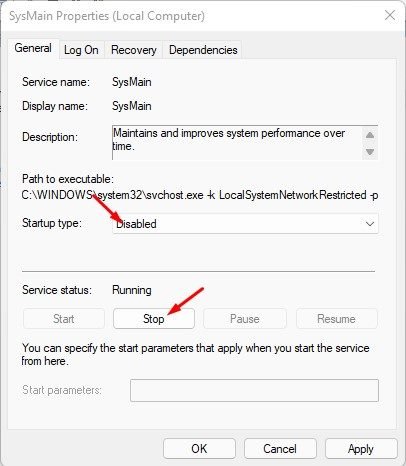Viewport: 406px width, 466px height.
Task: Close the SysMain Properties dialog
Action: coord(390,15)
